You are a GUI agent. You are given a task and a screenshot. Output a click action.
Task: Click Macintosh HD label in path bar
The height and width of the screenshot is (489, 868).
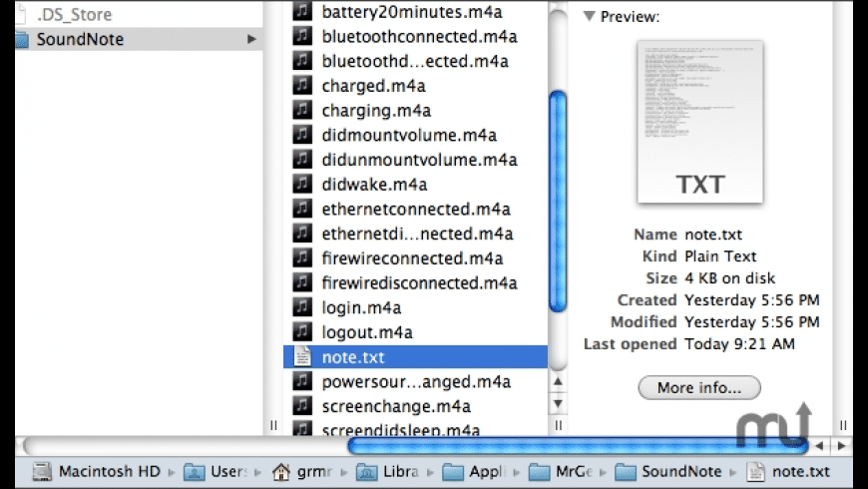[x=110, y=471]
